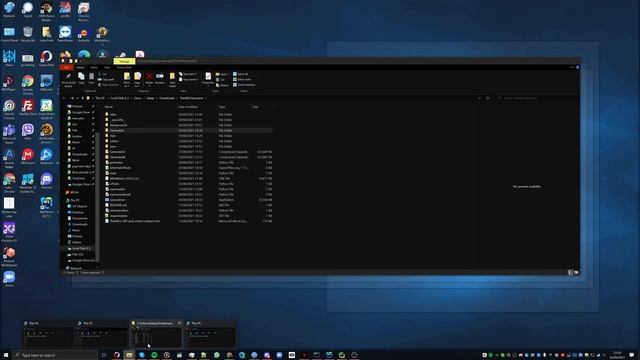640x360 pixels.
Task: Switch to the Home ribbon tab
Action: click(80, 67)
